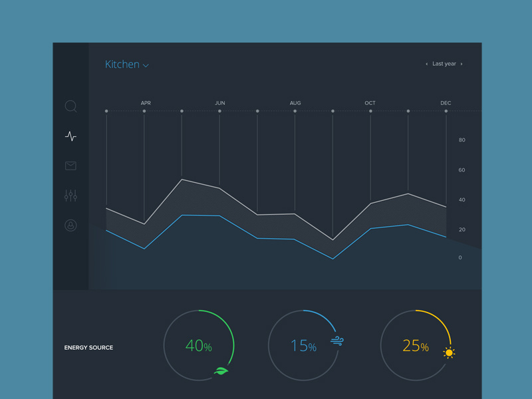
Task: Open the mail envelope icon in sidebar
Action: pos(70,166)
